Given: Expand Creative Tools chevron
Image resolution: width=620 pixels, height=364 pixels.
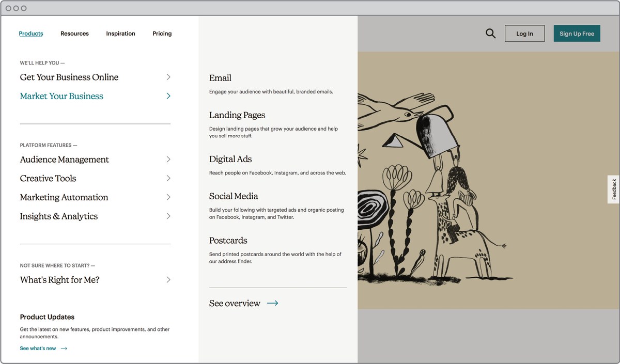Looking at the screenshot, I should [x=168, y=178].
